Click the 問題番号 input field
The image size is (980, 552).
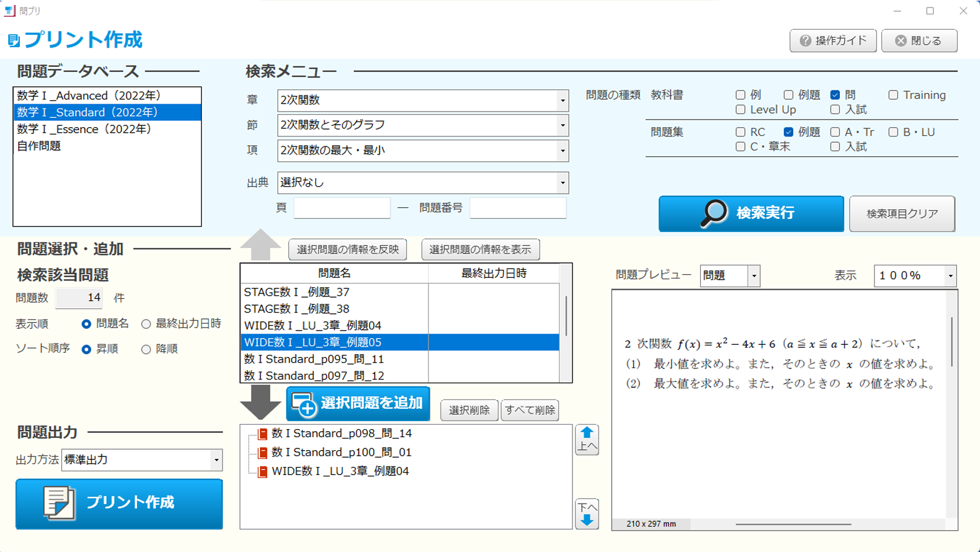point(518,208)
